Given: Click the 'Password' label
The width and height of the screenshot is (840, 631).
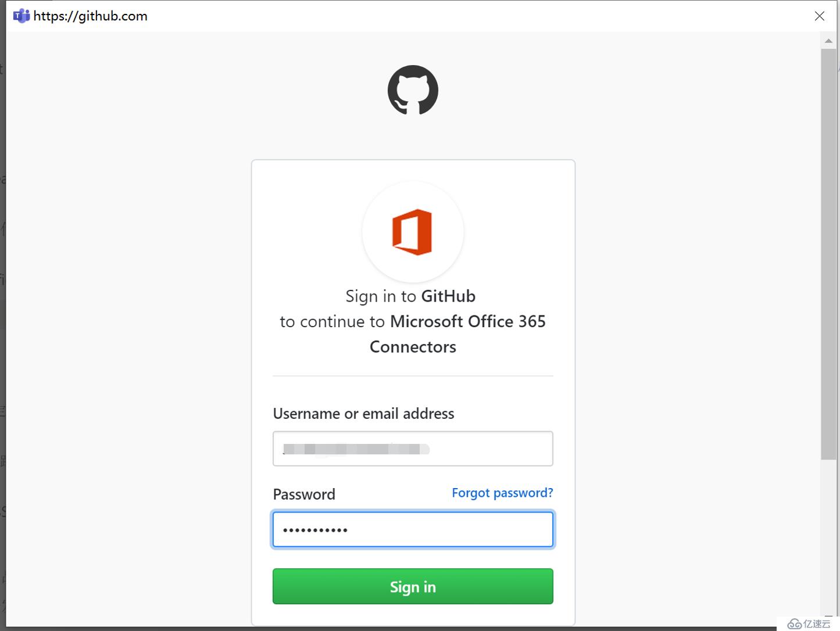Looking at the screenshot, I should 304,494.
